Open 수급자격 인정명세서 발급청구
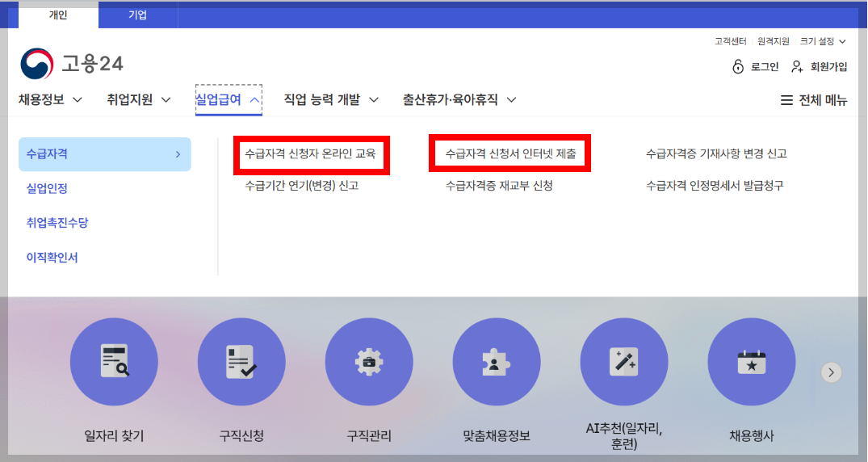Image resolution: width=868 pixels, height=462 pixels. click(715, 186)
